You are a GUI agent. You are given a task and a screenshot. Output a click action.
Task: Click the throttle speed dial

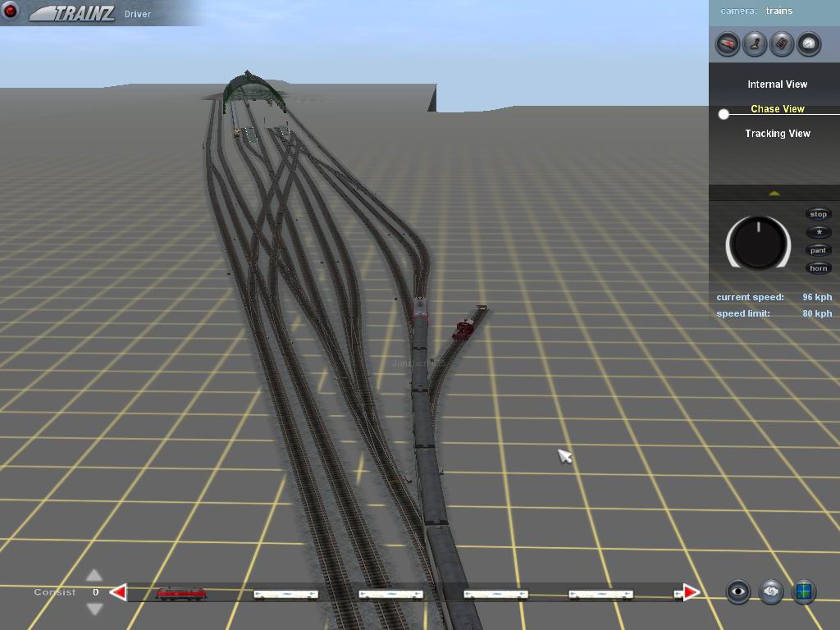[758, 244]
